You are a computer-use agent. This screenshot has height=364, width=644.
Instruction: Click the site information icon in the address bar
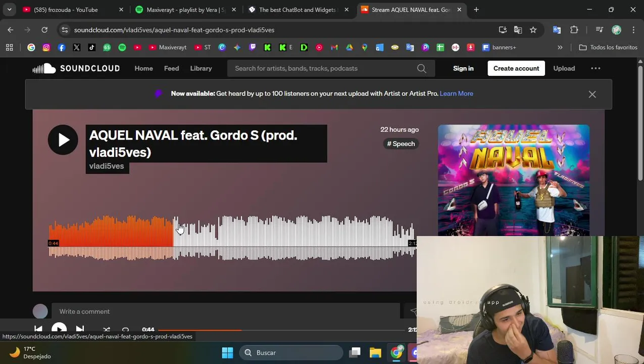pos(65,30)
